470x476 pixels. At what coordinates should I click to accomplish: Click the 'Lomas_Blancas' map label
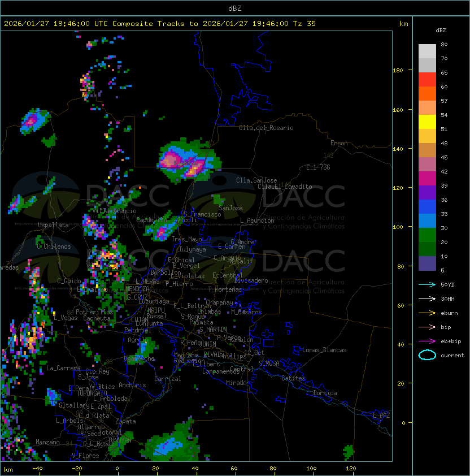(324, 350)
